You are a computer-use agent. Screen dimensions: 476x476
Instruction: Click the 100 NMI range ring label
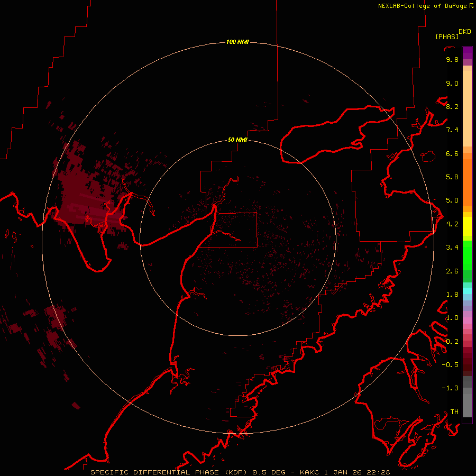click(x=237, y=42)
